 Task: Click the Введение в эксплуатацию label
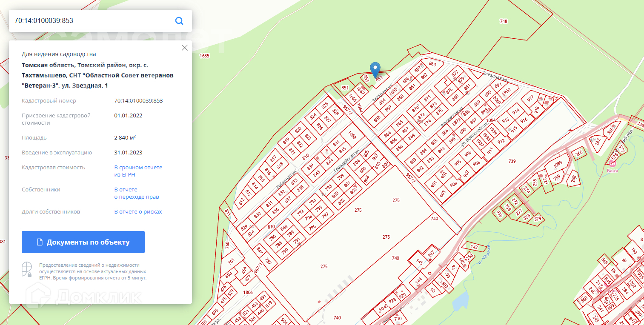click(x=57, y=152)
